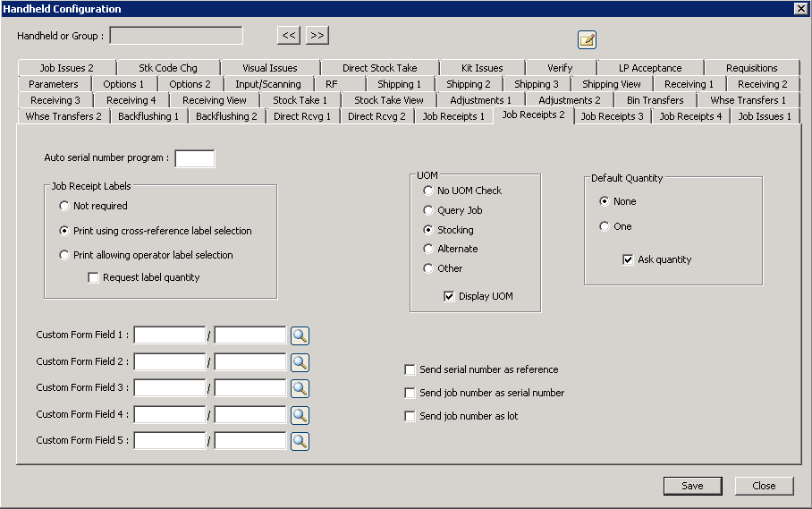This screenshot has height=509, width=812.
Task: Open lookup for Custom Form Field 5
Action: point(300,441)
